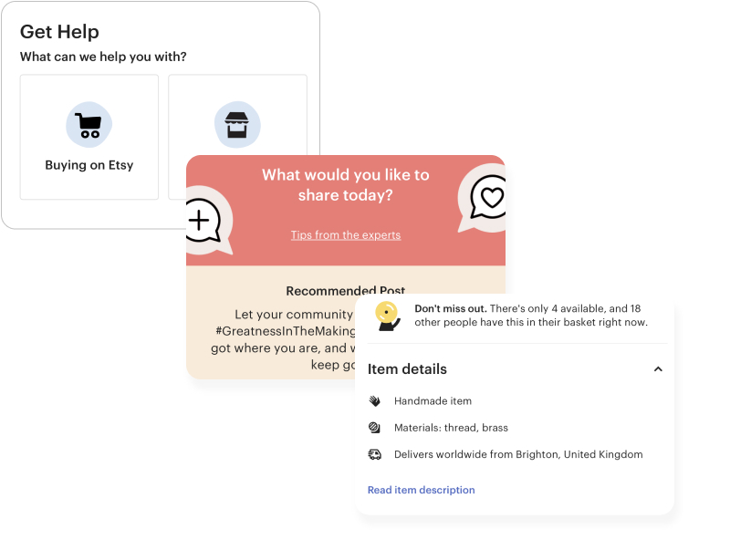This screenshot has width=730, height=560.
Task: Click the #GreatnessInTheMaking post text
Action: (x=285, y=331)
